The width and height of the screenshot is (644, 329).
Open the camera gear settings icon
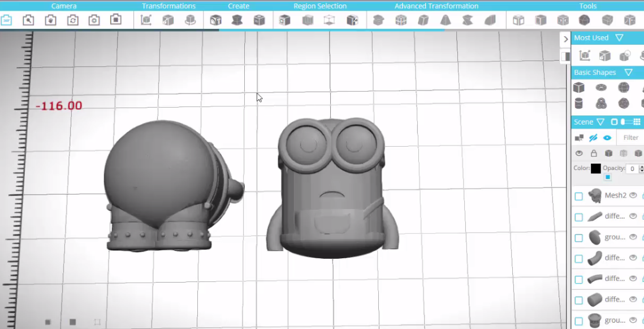[x=94, y=20]
